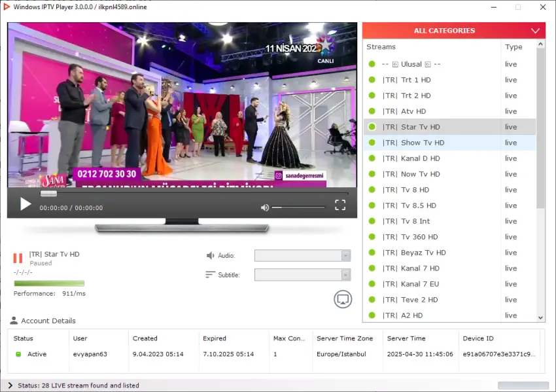Click the video seek bar

click(x=194, y=194)
